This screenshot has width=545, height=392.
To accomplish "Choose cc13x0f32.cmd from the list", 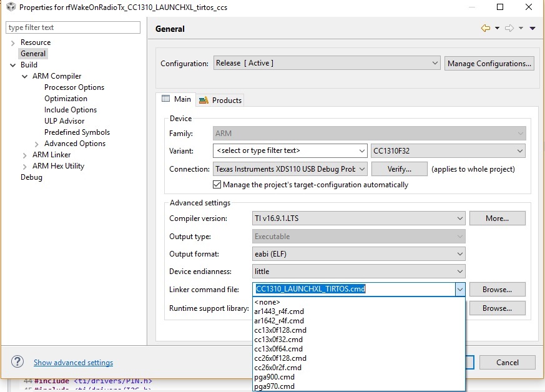I will [x=359, y=340].
